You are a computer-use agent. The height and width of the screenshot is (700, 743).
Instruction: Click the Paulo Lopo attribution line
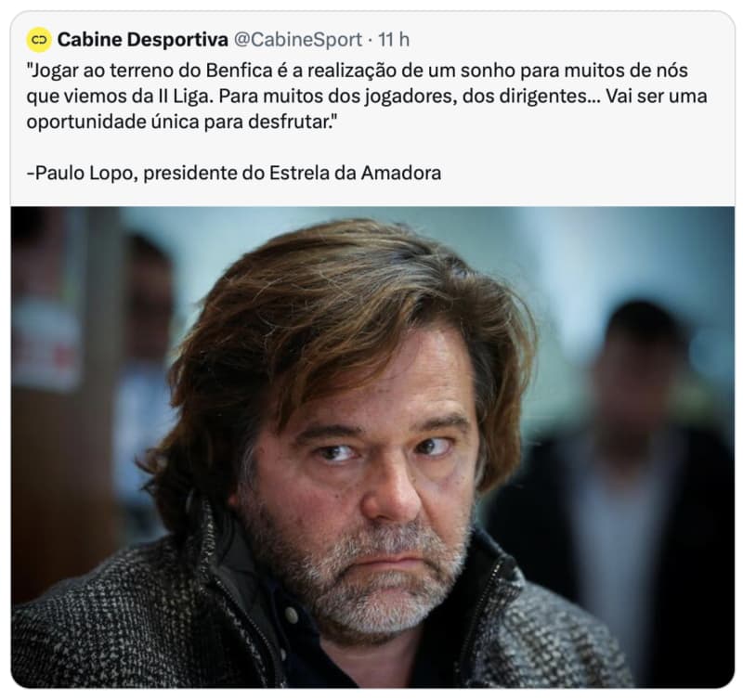click(x=234, y=173)
